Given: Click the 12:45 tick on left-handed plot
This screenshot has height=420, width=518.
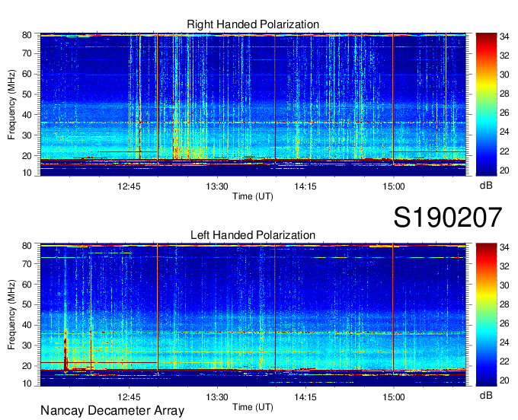Looking at the screenshot, I should [x=129, y=397].
